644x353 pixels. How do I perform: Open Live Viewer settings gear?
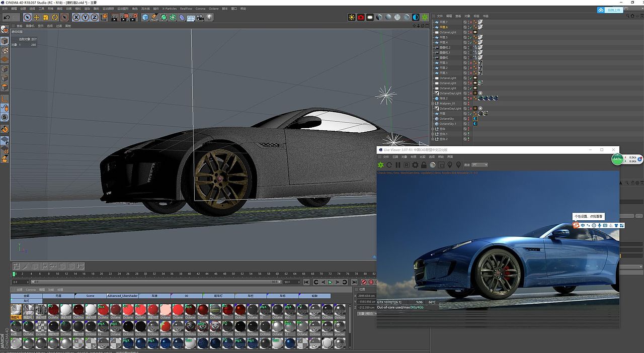pos(415,165)
